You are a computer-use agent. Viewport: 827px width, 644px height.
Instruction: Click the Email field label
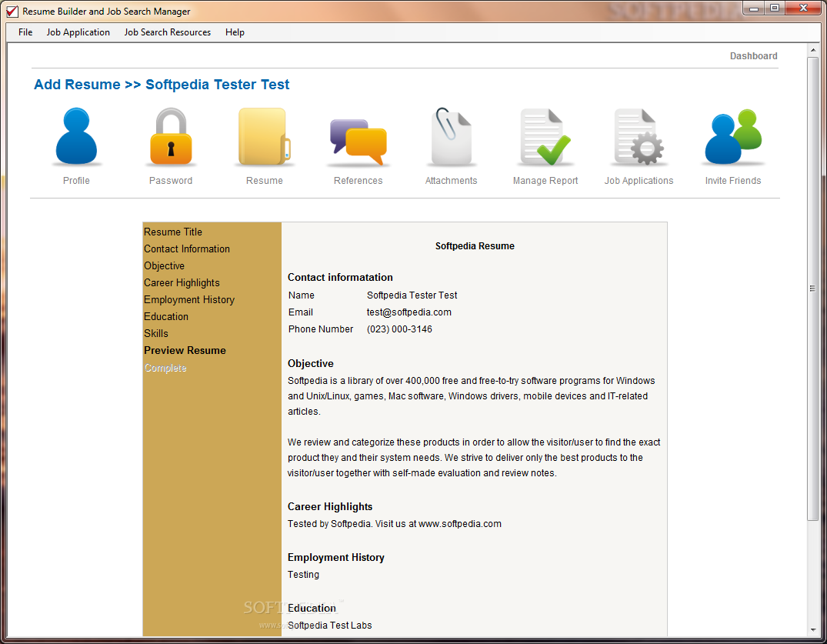(301, 312)
